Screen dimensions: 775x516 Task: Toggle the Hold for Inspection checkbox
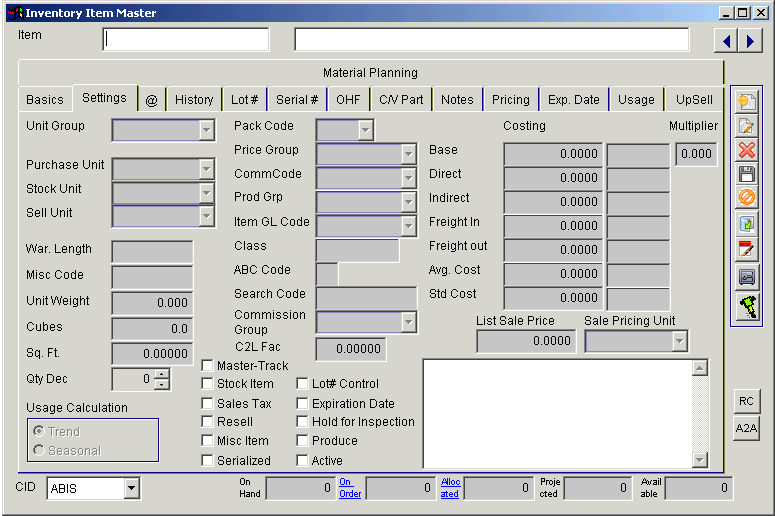pos(303,422)
